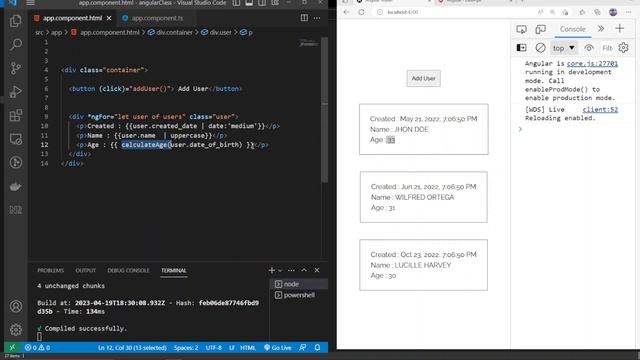Close the terminal panel
Screen dimensions: 640x360
click(317, 270)
